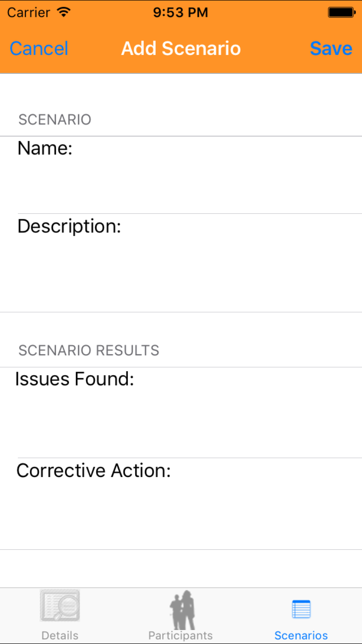Image resolution: width=362 pixels, height=644 pixels.
Task: Switch to the Details tab label
Action: point(60,635)
